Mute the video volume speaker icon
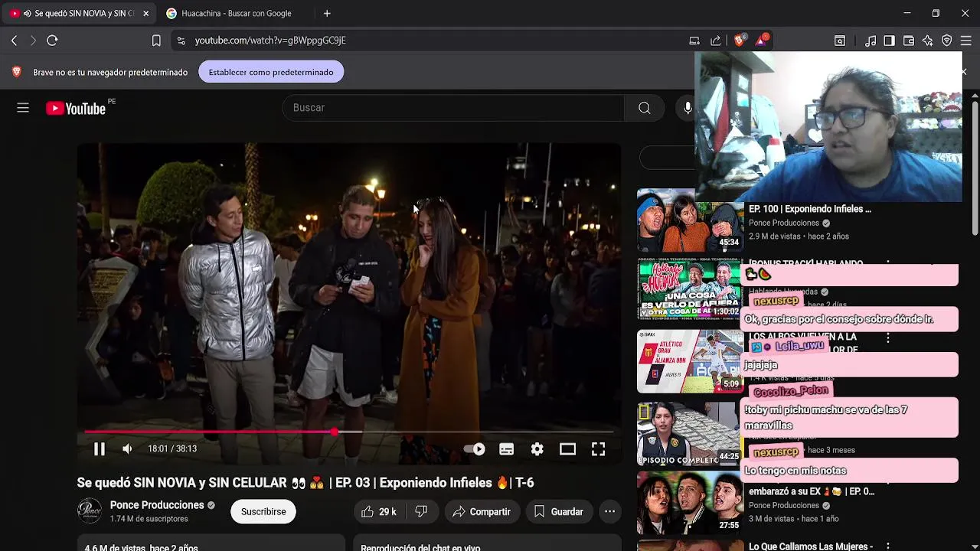980x551 pixels. [127, 449]
